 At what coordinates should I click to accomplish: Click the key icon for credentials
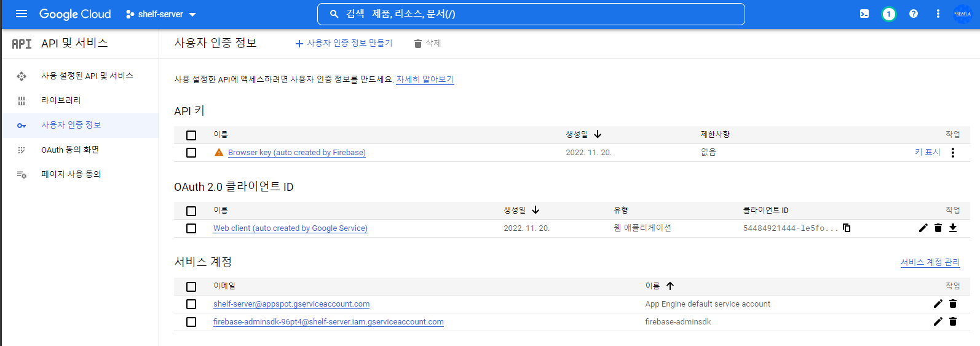(x=22, y=126)
